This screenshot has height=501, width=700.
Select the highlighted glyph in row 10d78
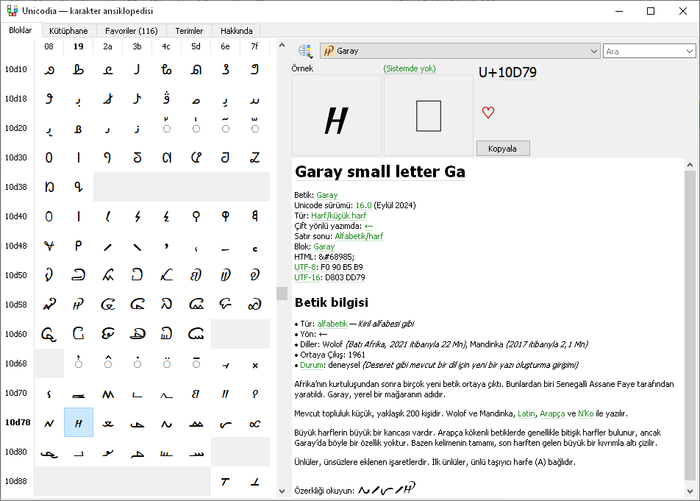[x=78, y=422]
